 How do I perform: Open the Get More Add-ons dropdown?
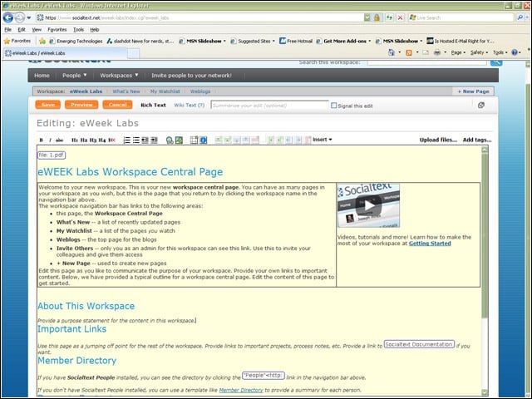(x=369, y=41)
